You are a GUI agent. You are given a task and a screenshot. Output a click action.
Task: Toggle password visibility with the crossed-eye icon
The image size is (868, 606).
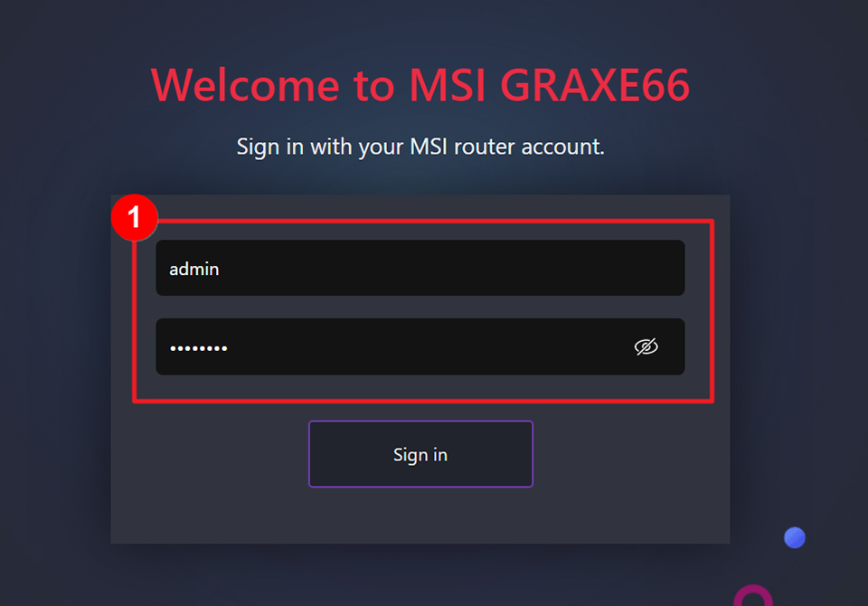646,346
